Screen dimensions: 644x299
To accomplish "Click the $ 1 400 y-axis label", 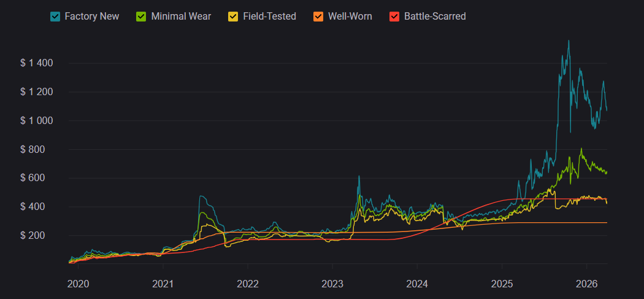I will pos(36,63).
